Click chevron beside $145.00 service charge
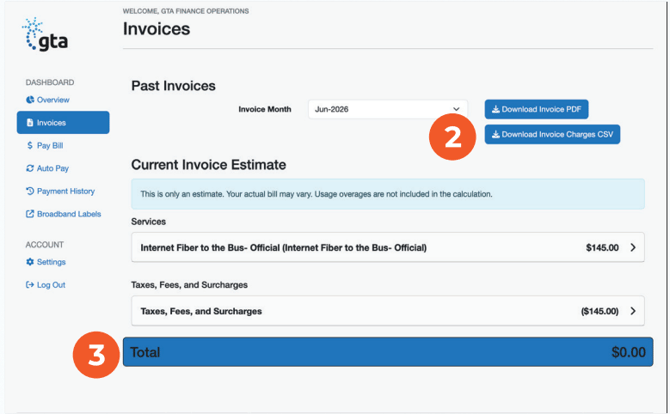 point(633,247)
